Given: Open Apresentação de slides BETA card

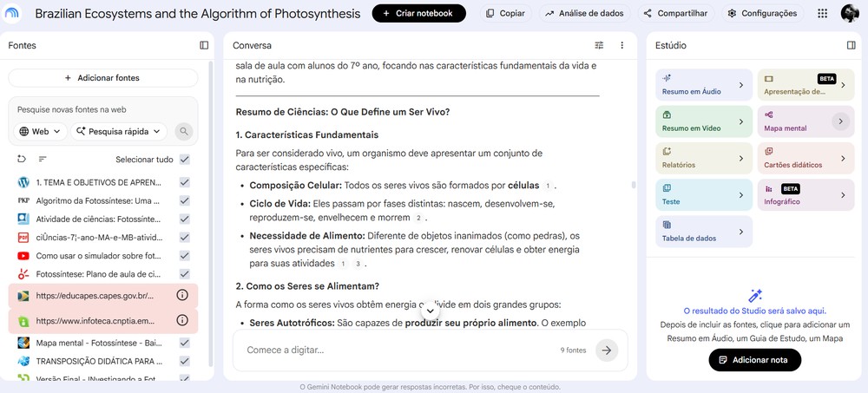Looking at the screenshot, I should [x=806, y=85].
